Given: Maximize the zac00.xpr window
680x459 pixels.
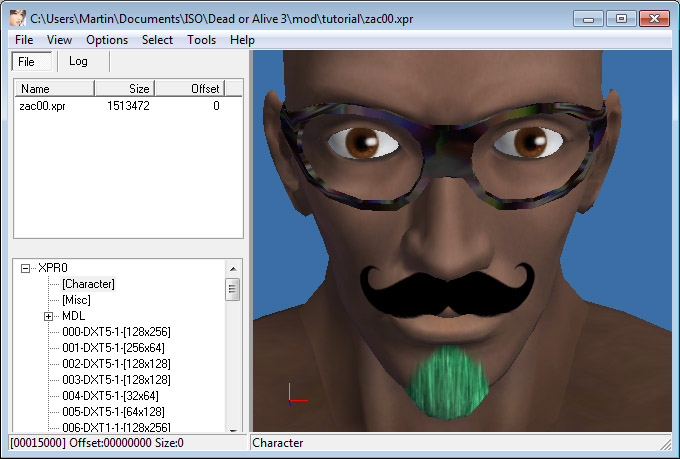Looking at the screenshot, I should click(x=621, y=19).
